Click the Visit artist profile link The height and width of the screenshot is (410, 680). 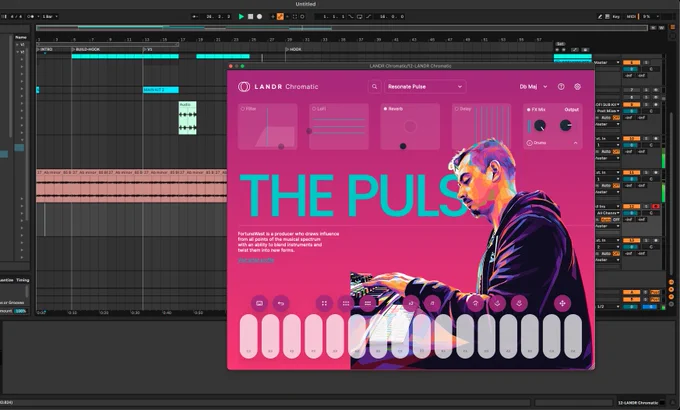256,260
